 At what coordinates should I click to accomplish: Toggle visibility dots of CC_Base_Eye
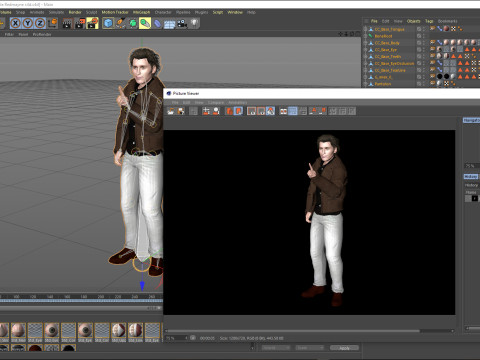coord(424,50)
